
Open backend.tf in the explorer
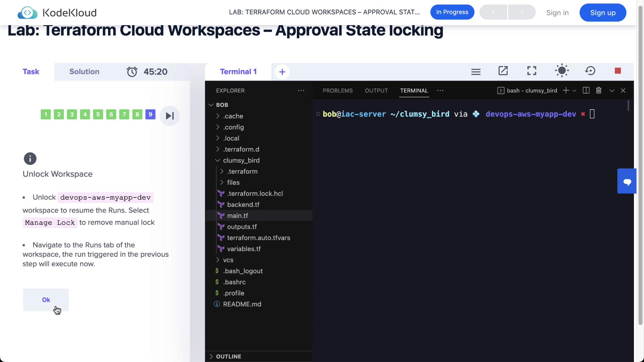243,204
